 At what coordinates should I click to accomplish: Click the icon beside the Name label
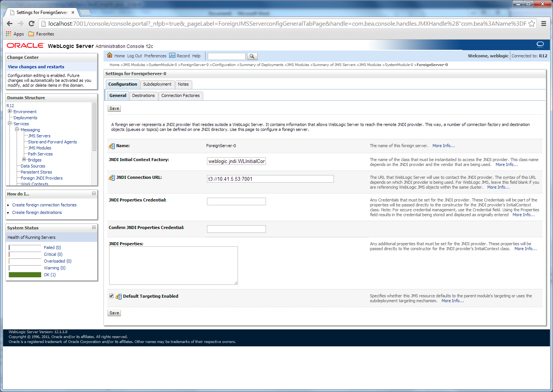112,146
